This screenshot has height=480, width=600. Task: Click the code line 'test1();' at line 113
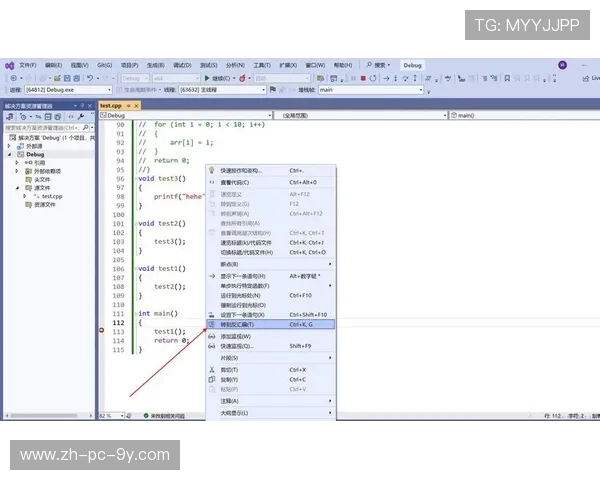click(170, 331)
